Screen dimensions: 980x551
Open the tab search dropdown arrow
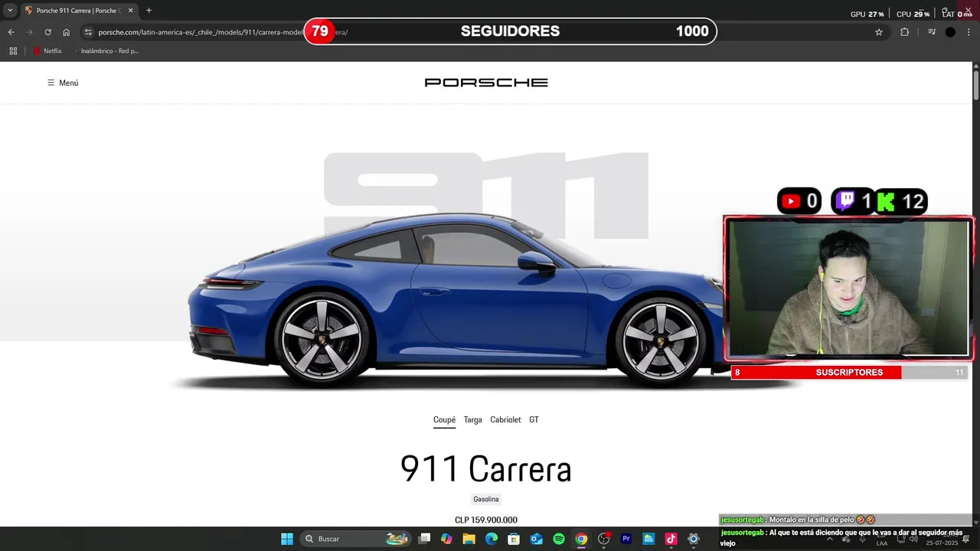pos(10,11)
